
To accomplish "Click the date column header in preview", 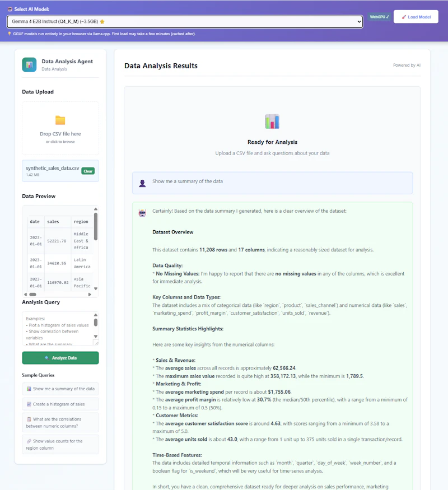I will (x=35, y=222).
